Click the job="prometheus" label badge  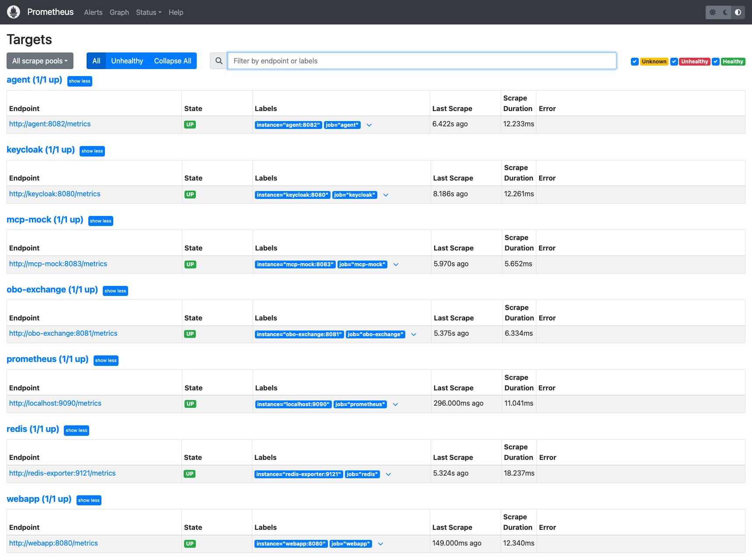pos(360,404)
